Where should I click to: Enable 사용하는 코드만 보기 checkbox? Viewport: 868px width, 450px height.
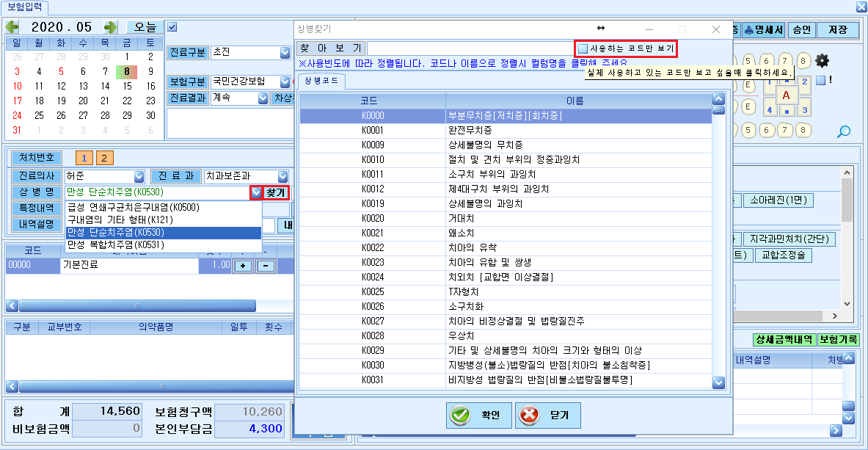[583, 48]
